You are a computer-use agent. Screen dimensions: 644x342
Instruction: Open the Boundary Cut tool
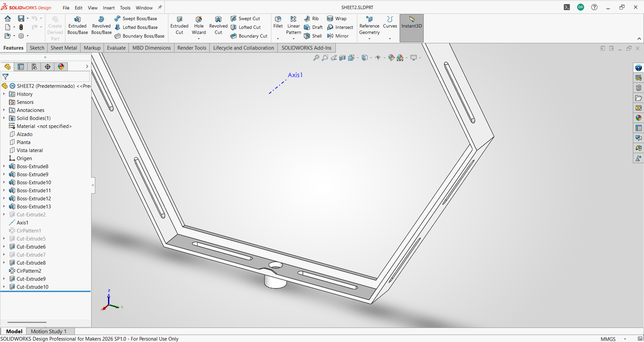[x=249, y=36]
